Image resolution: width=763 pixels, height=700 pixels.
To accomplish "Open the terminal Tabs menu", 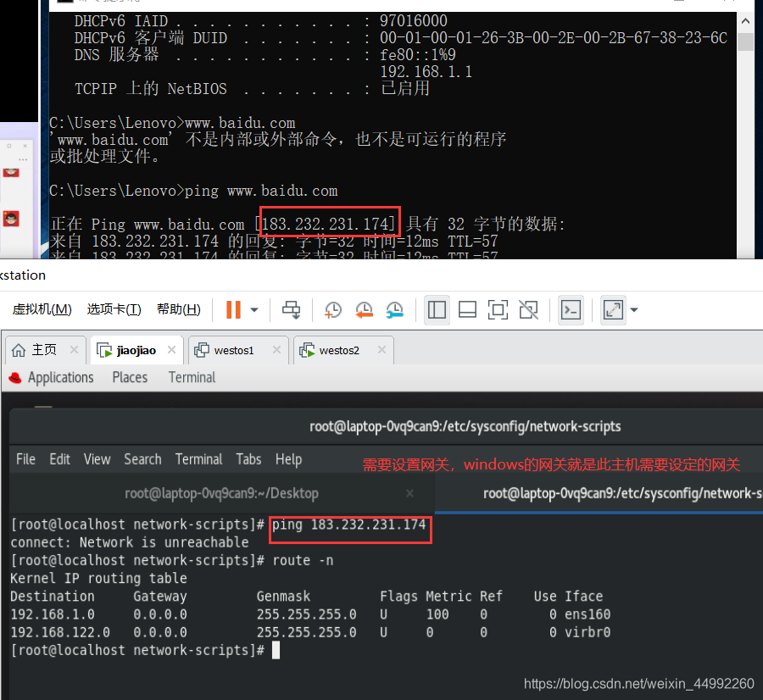I will coord(248,459).
